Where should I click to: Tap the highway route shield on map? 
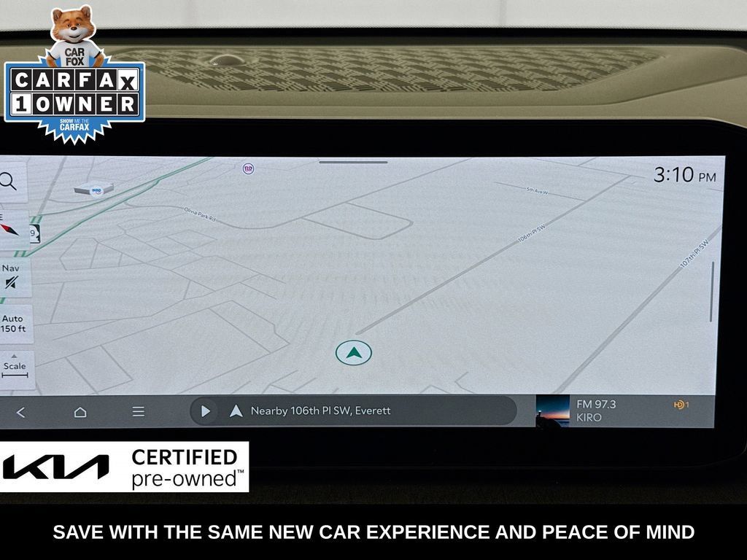coord(34,234)
